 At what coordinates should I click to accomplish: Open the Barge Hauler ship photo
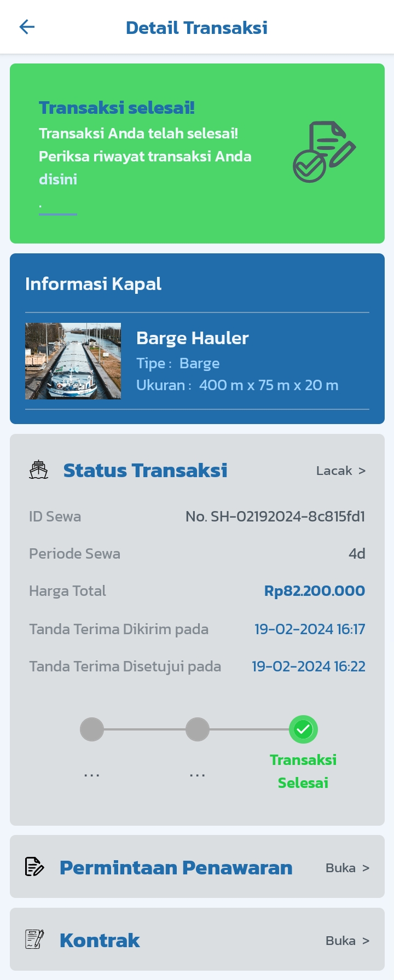pyautogui.click(x=73, y=361)
